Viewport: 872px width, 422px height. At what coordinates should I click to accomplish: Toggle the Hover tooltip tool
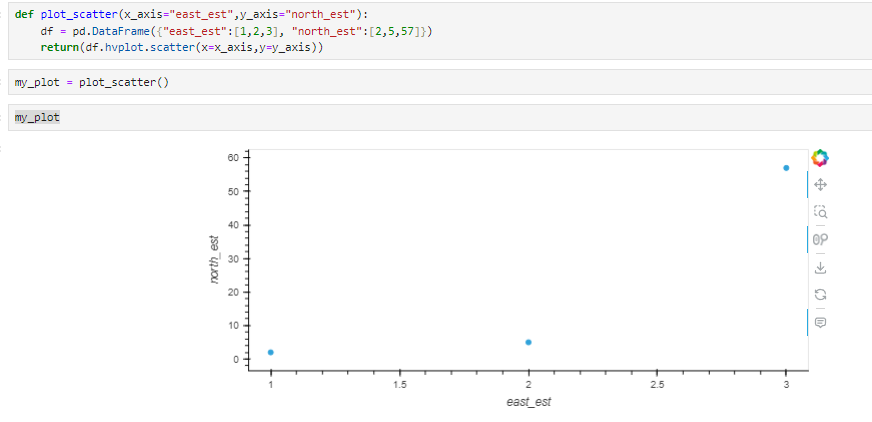point(820,322)
